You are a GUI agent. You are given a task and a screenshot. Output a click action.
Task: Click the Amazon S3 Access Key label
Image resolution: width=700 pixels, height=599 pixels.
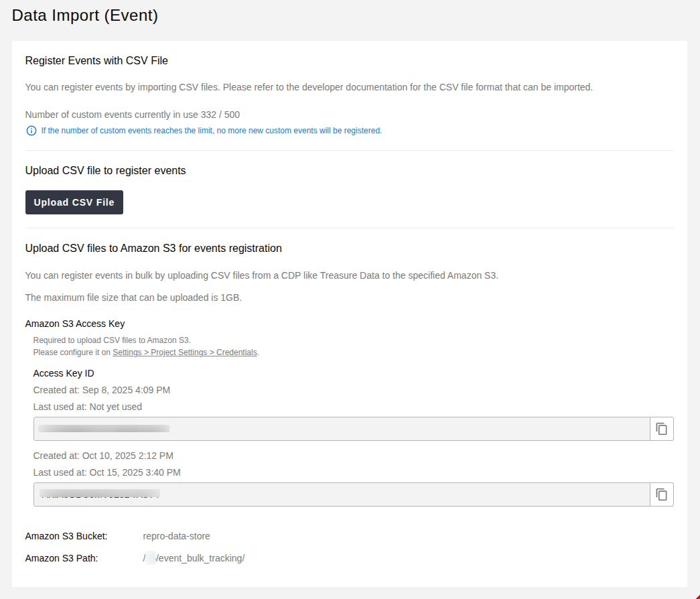[74, 324]
